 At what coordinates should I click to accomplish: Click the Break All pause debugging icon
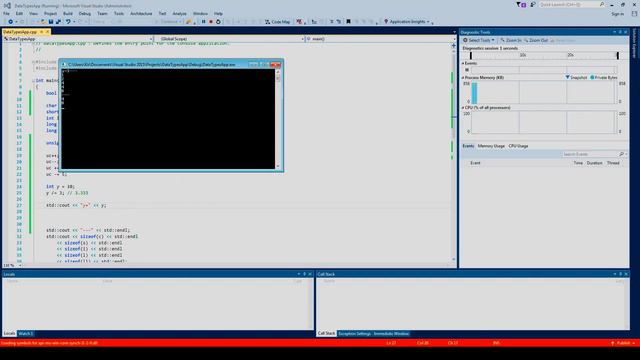(x=203, y=22)
